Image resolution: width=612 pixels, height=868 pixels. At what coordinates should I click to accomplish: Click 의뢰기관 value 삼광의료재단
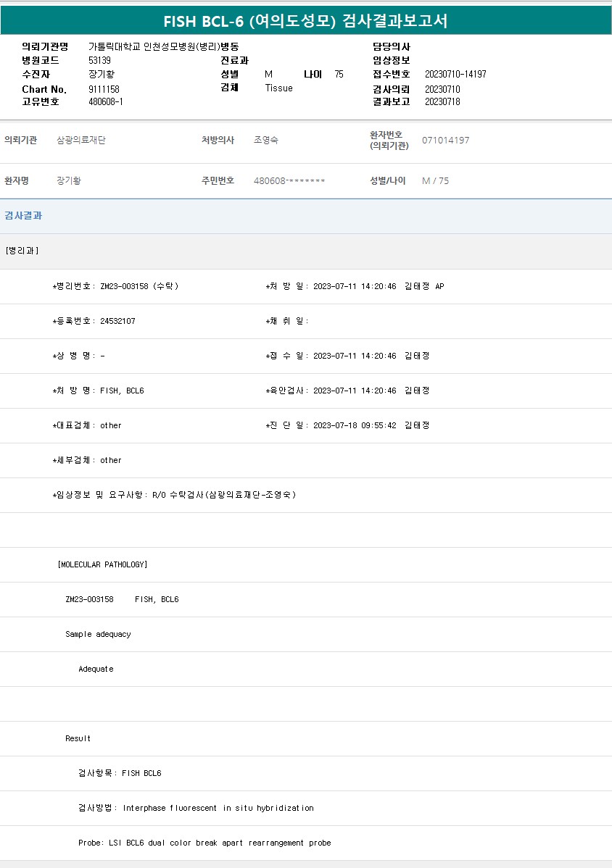81,141
